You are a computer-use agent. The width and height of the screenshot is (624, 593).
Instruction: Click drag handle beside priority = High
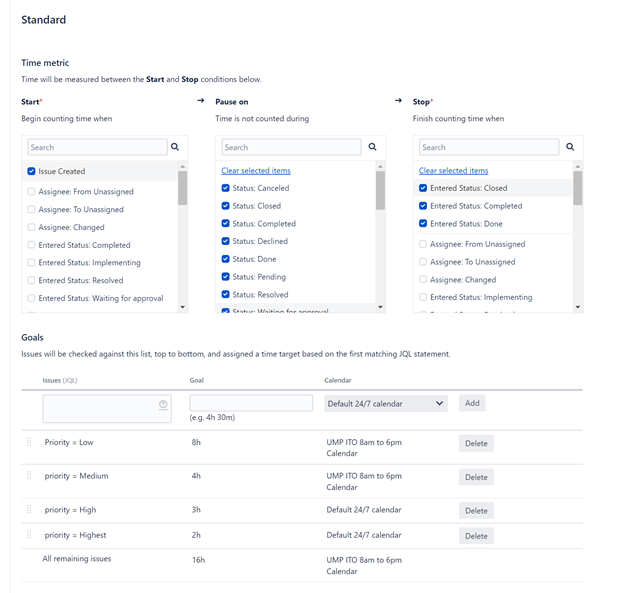(29, 509)
